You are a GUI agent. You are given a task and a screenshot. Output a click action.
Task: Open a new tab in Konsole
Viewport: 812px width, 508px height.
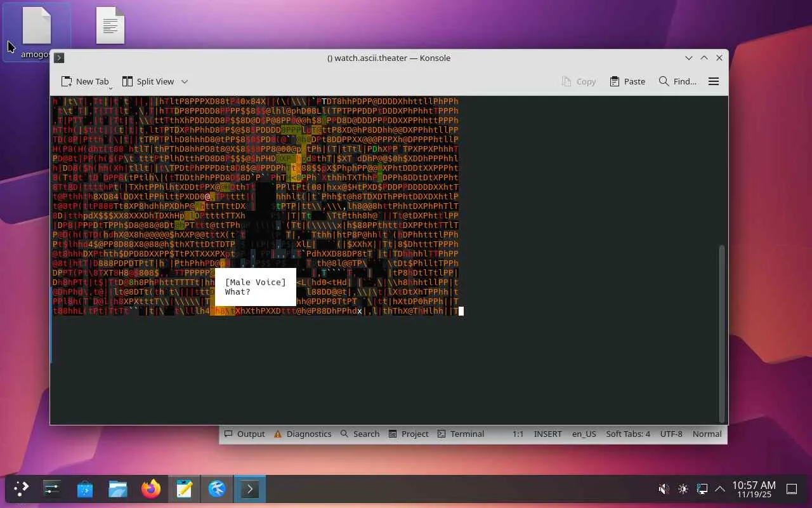85,81
